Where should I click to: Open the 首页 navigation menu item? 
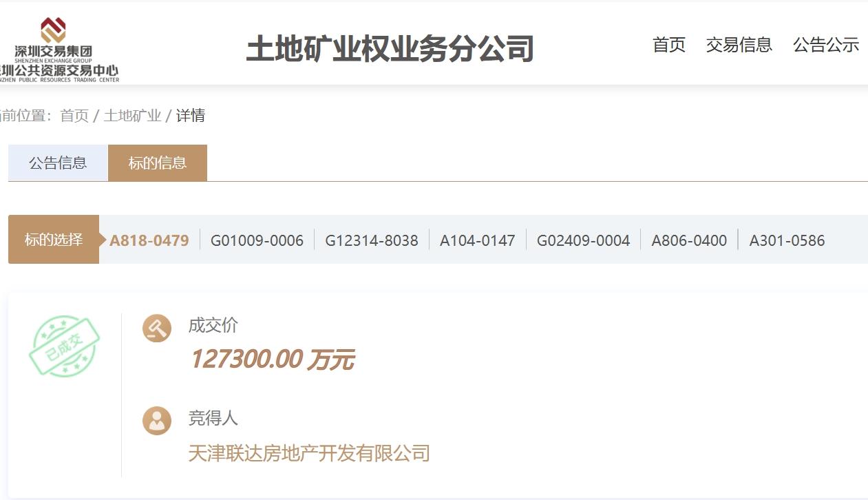tap(669, 45)
